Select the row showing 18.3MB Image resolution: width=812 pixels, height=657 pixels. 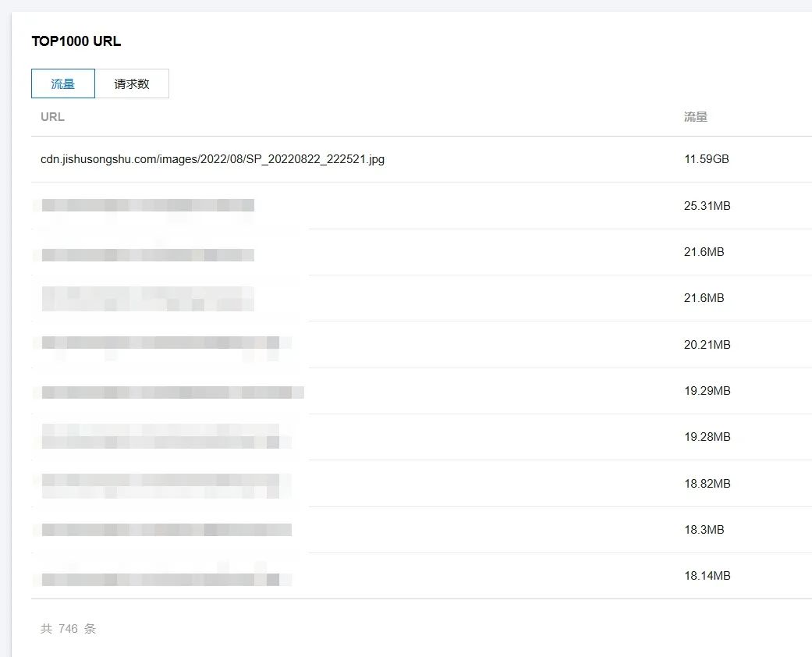pyautogui.click(x=421, y=530)
